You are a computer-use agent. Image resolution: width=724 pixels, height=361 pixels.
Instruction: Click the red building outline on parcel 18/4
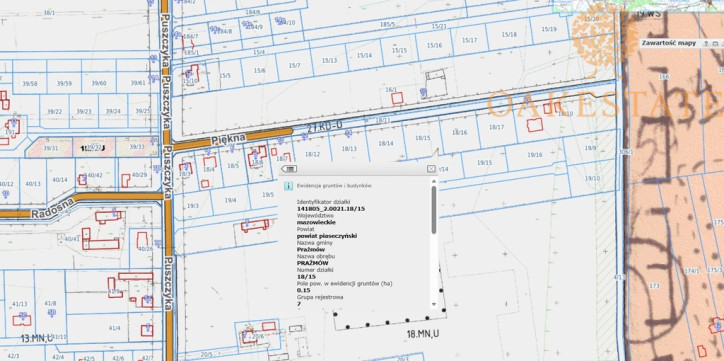pos(210,162)
